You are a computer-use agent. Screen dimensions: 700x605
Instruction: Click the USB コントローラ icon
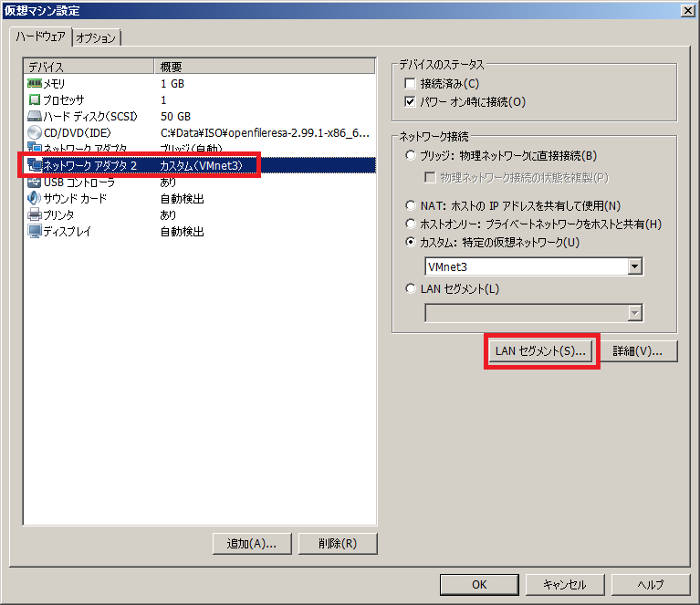pyautogui.click(x=35, y=183)
